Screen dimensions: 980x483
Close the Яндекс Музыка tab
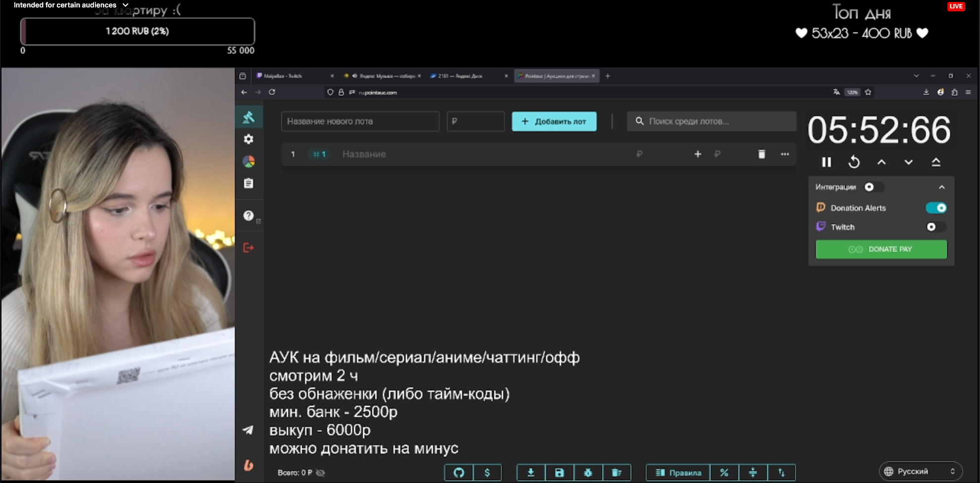419,76
